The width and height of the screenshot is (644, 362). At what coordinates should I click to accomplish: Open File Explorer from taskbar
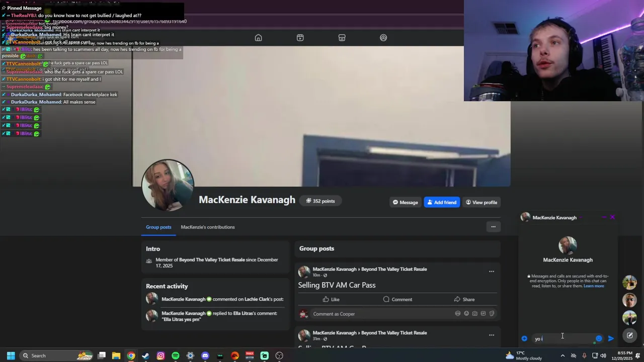[116, 355]
